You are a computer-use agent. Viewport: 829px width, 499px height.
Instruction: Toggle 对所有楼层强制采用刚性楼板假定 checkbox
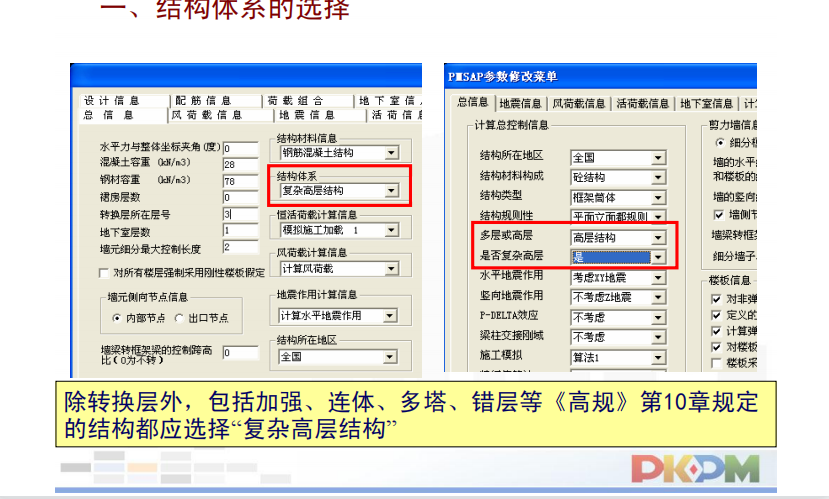(x=104, y=273)
